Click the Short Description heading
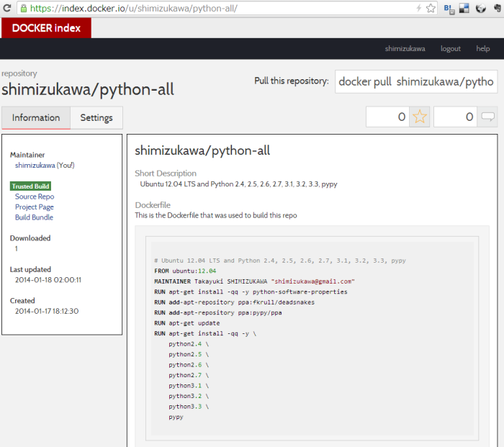This screenshot has width=504, height=447. coord(166,173)
